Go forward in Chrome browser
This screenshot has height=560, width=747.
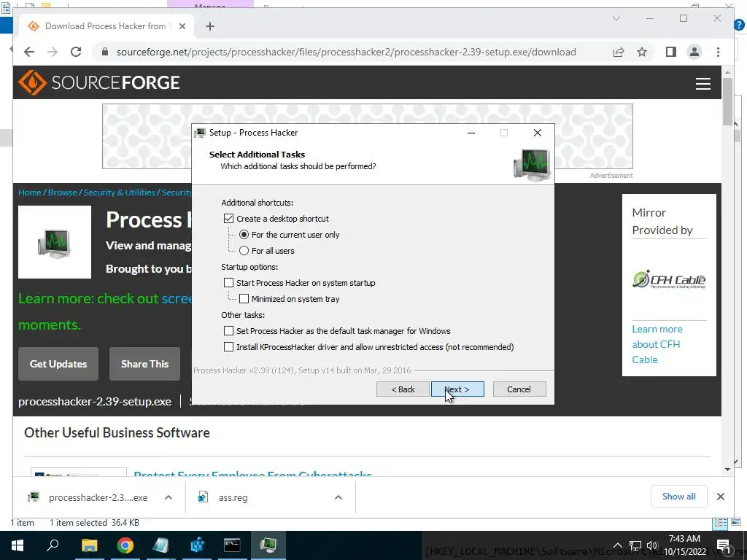pyautogui.click(x=53, y=52)
